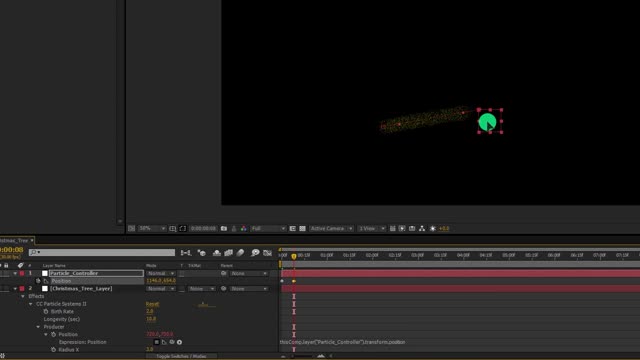Toggle the transparency grid icon
This screenshot has height=360, width=640.
tap(302, 229)
